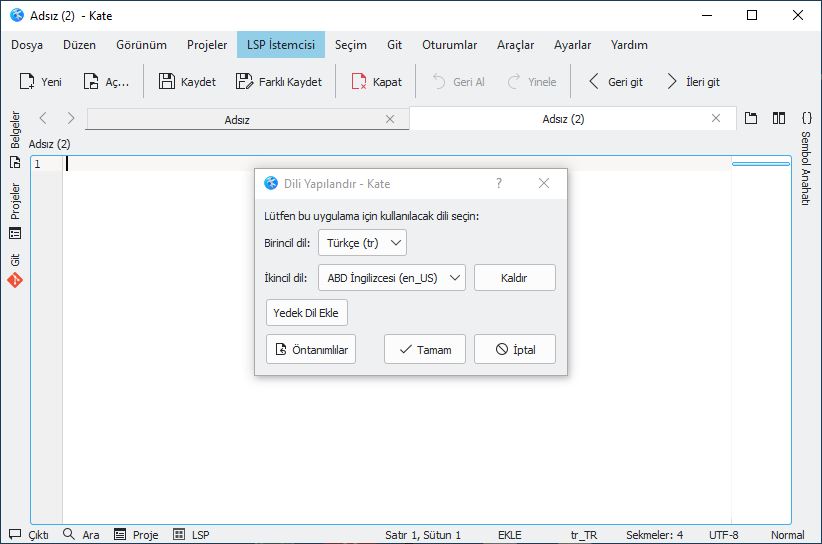Click the Adsız (2) path label above editor
Image resolution: width=822 pixels, height=544 pixels.
click(49, 144)
